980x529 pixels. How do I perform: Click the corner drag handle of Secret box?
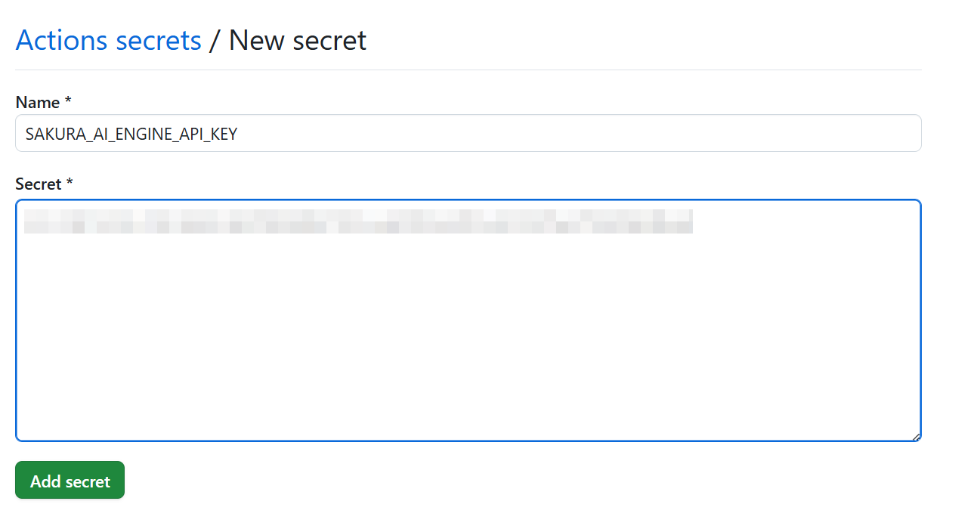click(x=915, y=435)
